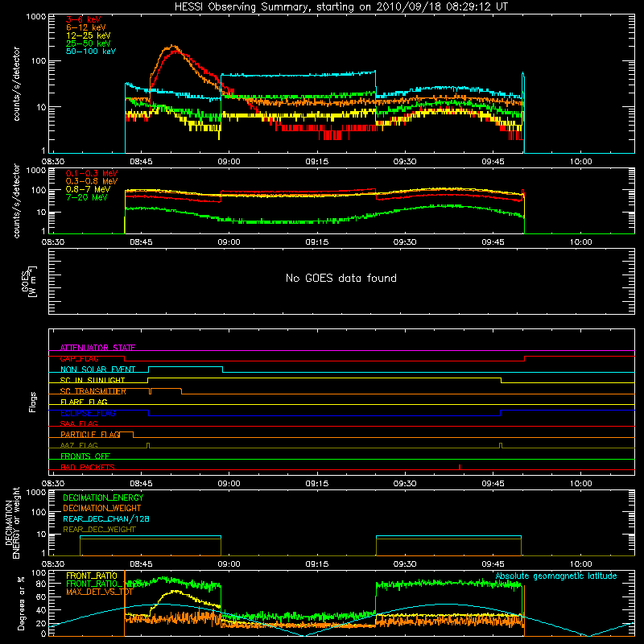Screen dimensions: 644x644
Task: Click the peak of the orange 6-12 keV flare curve
Action: tap(173, 46)
